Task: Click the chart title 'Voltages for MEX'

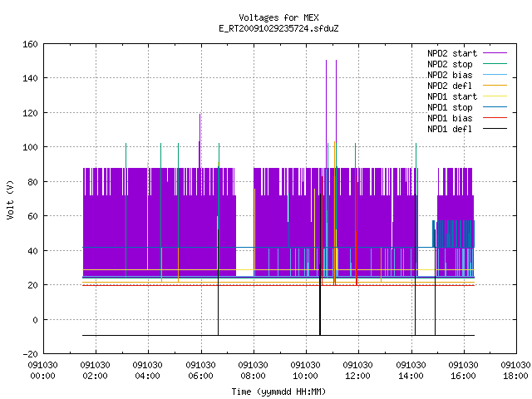Action: 278,17
